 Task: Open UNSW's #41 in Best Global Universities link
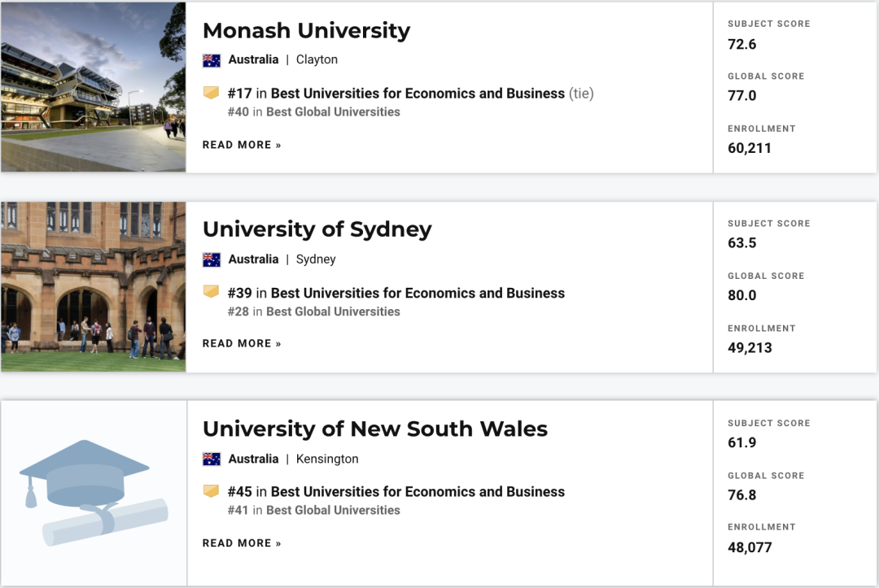[314, 510]
